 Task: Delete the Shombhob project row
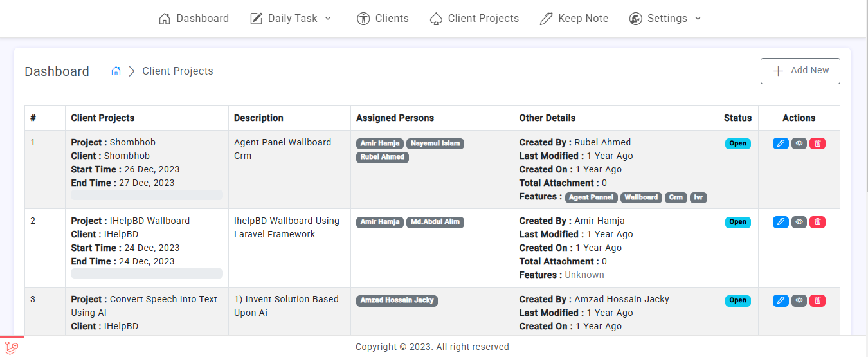(817, 143)
